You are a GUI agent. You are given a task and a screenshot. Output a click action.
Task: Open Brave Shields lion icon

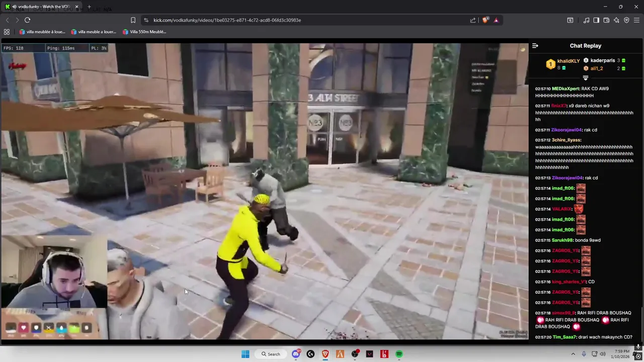tap(485, 20)
